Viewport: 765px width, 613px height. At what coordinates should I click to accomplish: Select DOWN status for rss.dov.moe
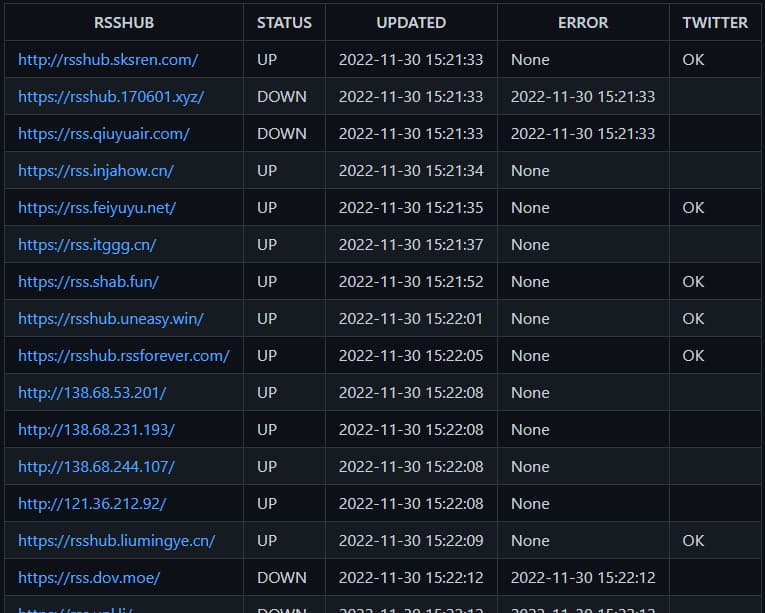tap(282, 578)
